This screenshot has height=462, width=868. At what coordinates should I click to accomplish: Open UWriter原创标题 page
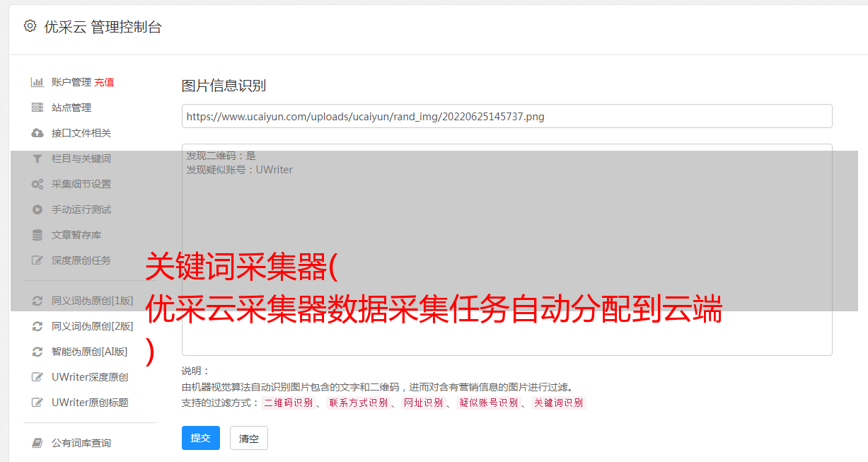pos(90,403)
